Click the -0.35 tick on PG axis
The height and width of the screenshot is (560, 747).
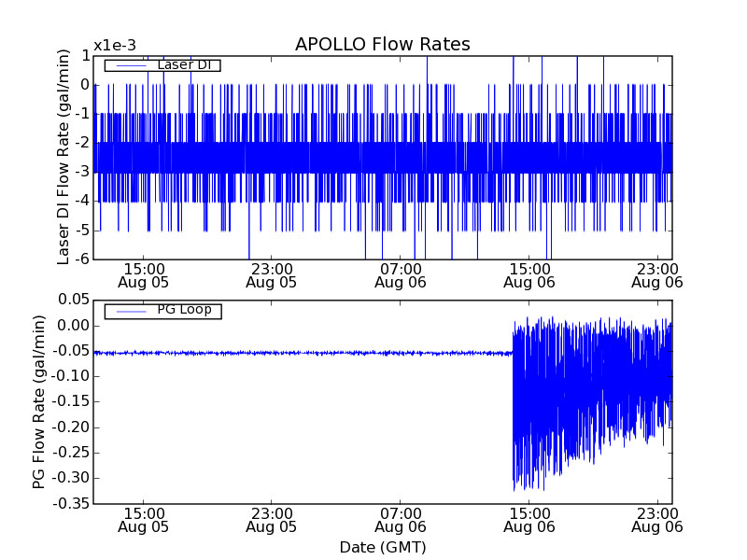(x=70, y=503)
